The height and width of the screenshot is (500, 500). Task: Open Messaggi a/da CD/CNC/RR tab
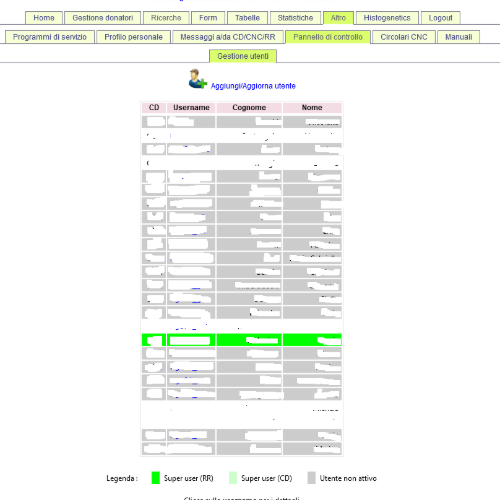point(228,37)
